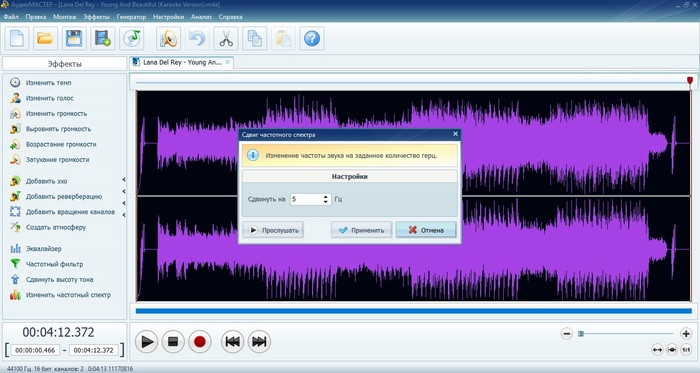Increase the Гц value with the stepper arrow

[x=326, y=197]
